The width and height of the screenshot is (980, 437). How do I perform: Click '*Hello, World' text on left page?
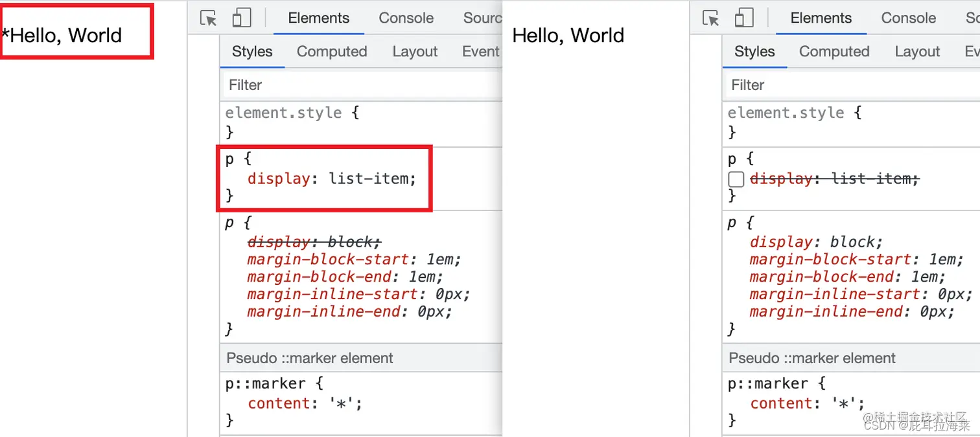tap(62, 35)
